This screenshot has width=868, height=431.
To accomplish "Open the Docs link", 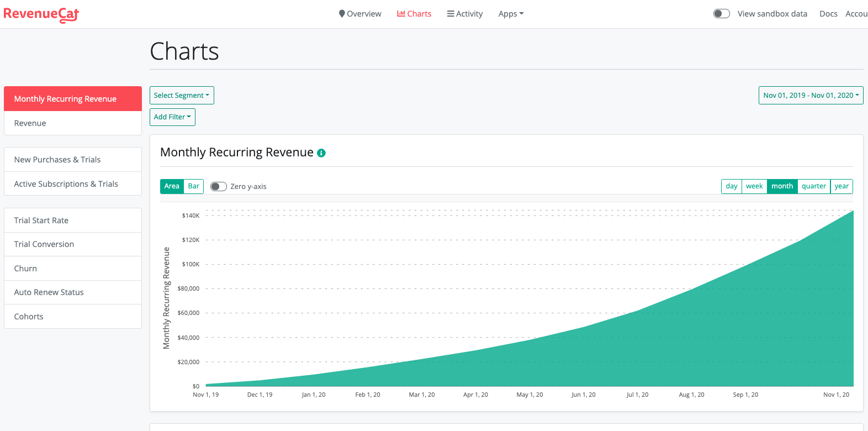I will [828, 14].
